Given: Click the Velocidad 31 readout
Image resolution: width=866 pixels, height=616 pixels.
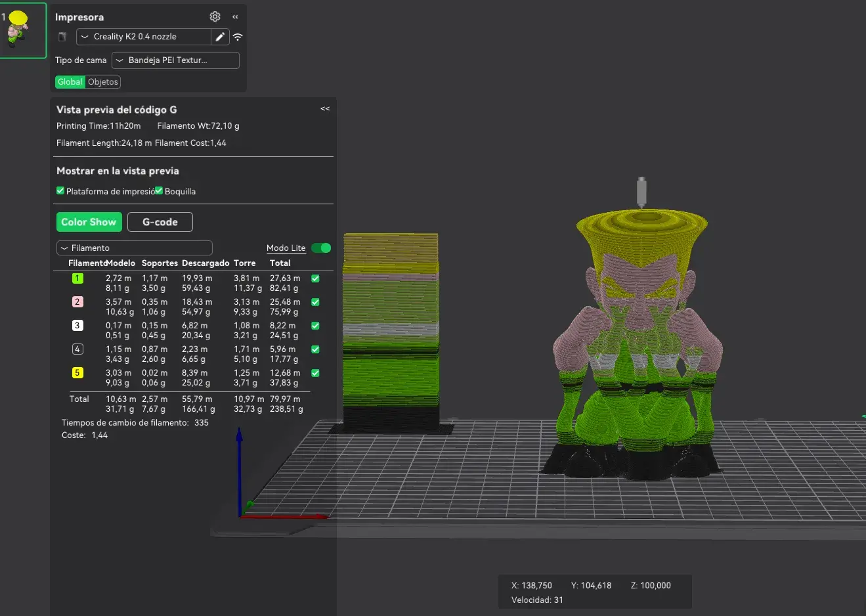Looking at the screenshot, I should 537,600.
